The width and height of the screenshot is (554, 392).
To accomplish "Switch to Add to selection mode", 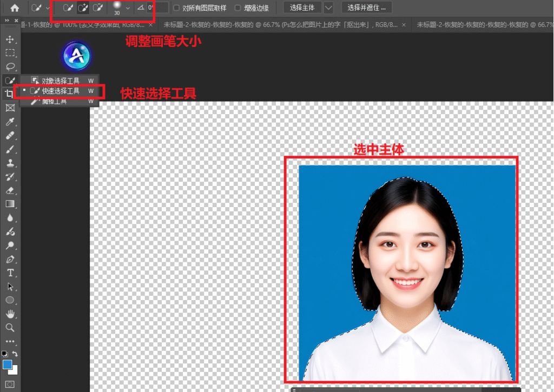I will pos(83,8).
